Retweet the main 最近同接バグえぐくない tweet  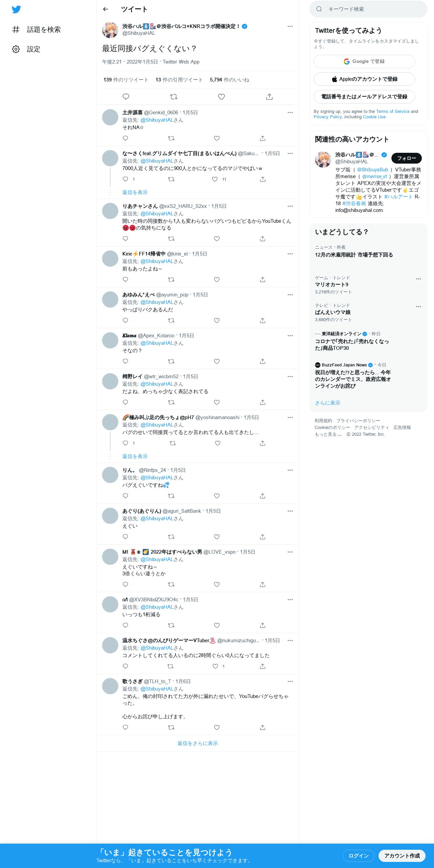tap(174, 97)
